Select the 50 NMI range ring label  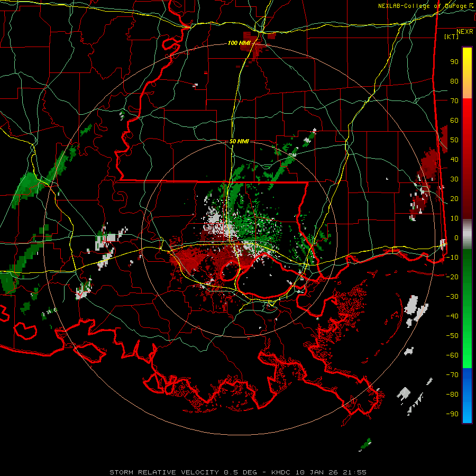tap(239, 141)
